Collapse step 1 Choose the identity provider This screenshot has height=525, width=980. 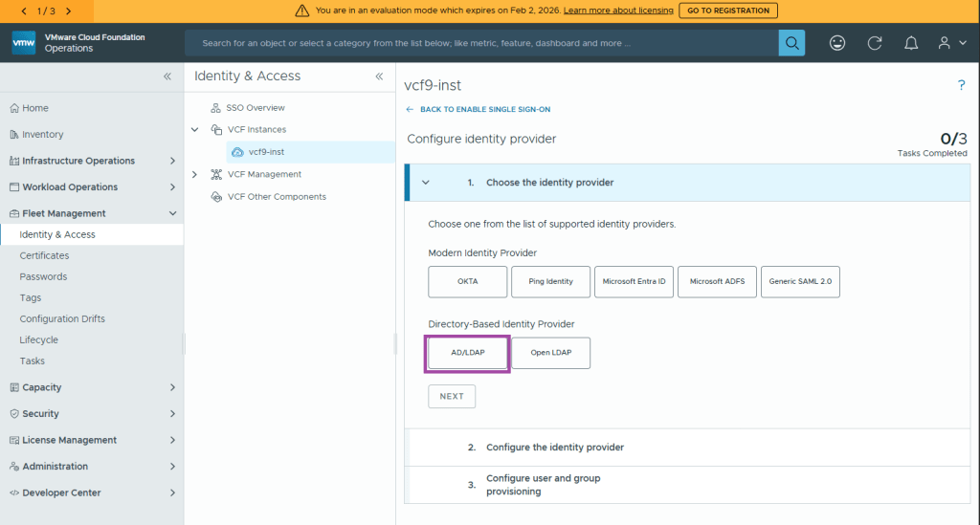click(x=426, y=183)
